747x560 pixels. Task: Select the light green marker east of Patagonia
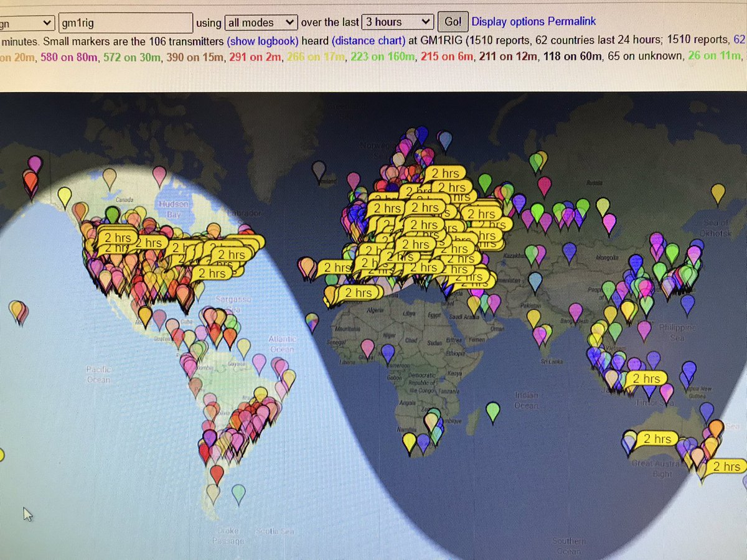239,494
